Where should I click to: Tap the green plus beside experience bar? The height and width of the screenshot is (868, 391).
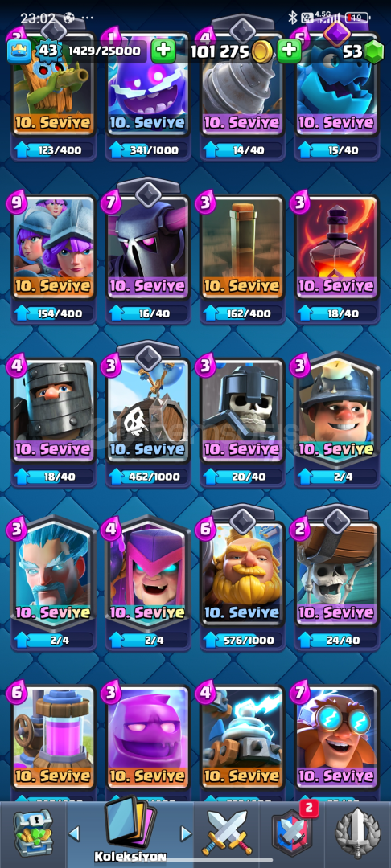pos(163,51)
